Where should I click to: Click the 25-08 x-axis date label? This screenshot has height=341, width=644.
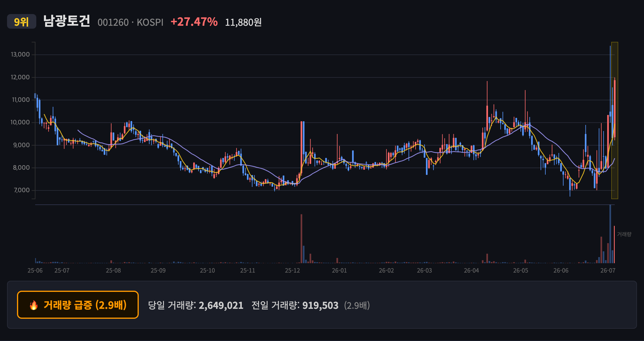tap(113, 271)
